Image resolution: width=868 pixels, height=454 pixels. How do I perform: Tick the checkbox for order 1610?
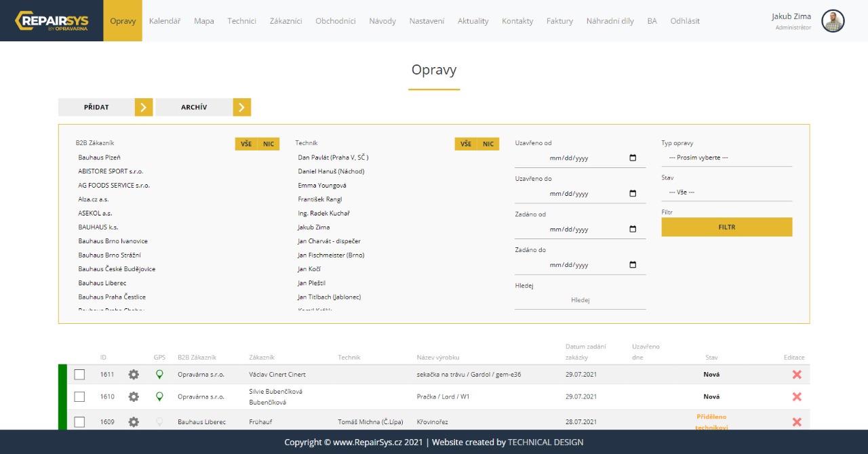pos(79,397)
